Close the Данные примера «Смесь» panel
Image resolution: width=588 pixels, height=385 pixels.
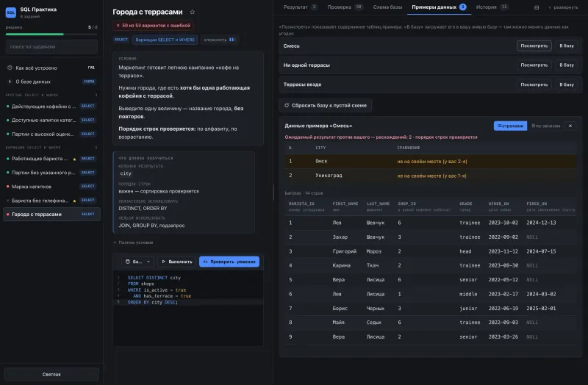[x=570, y=126]
